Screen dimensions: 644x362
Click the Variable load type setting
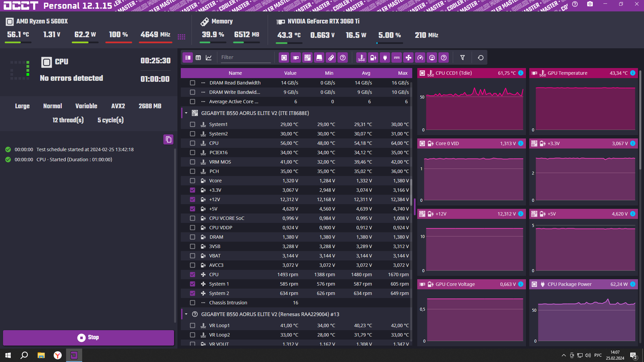[x=86, y=106]
